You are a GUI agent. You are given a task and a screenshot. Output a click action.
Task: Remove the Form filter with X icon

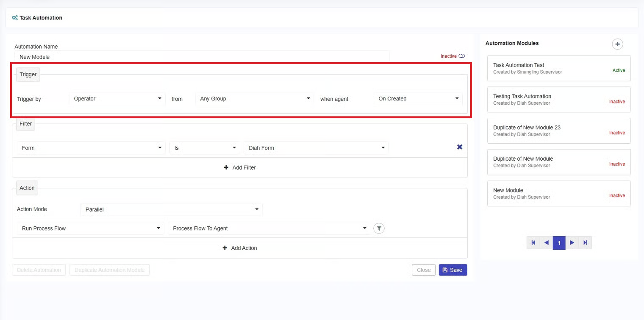(459, 147)
